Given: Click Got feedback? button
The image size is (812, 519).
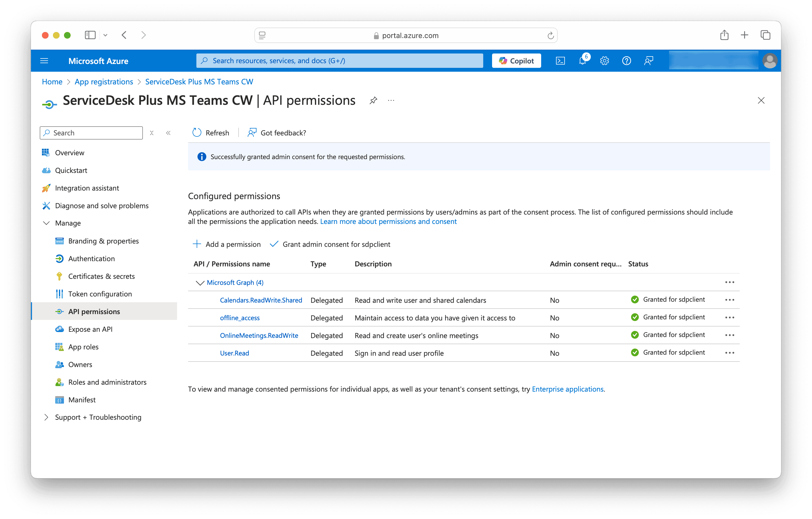Looking at the screenshot, I should pos(277,133).
